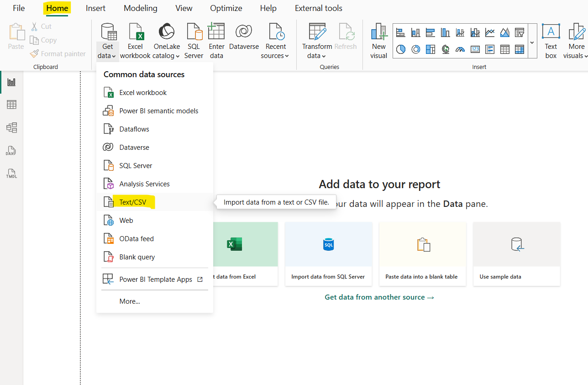Switch to the Table view
This screenshot has height=385, width=588.
coord(11,105)
